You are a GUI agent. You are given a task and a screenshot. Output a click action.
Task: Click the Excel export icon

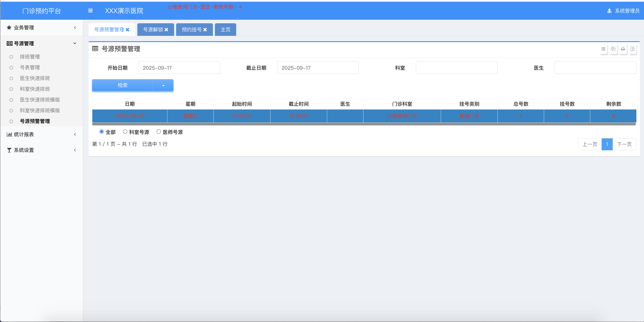tap(632, 49)
